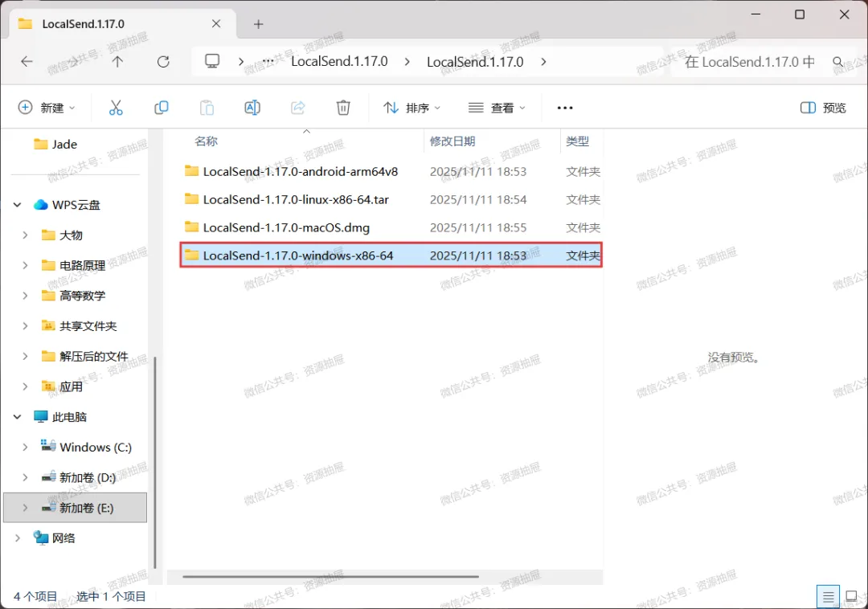The image size is (868, 609).
Task: Select the LocalSend.1.17.0 window tab
Action: pos(123,24)
